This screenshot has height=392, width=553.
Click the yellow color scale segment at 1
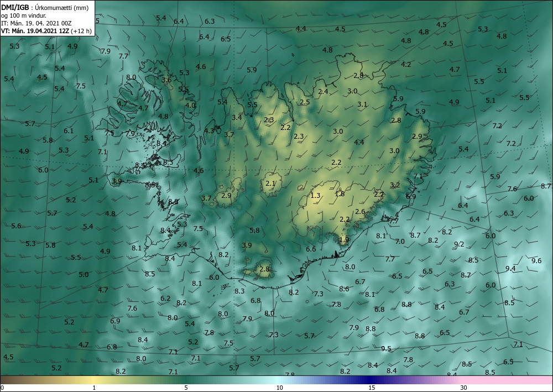(94, 380)
